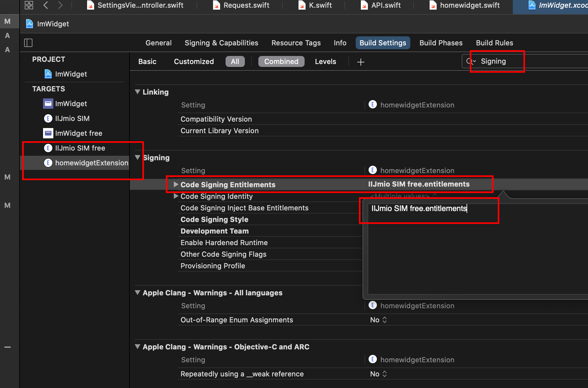
Task: Select the Provisioning Profile setting
Action: tap(213, 266)
